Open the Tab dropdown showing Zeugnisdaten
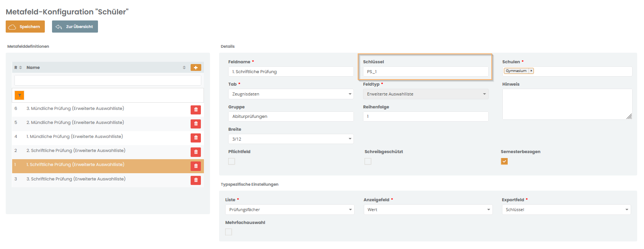The image size is (644, 249). click(291, 94)
